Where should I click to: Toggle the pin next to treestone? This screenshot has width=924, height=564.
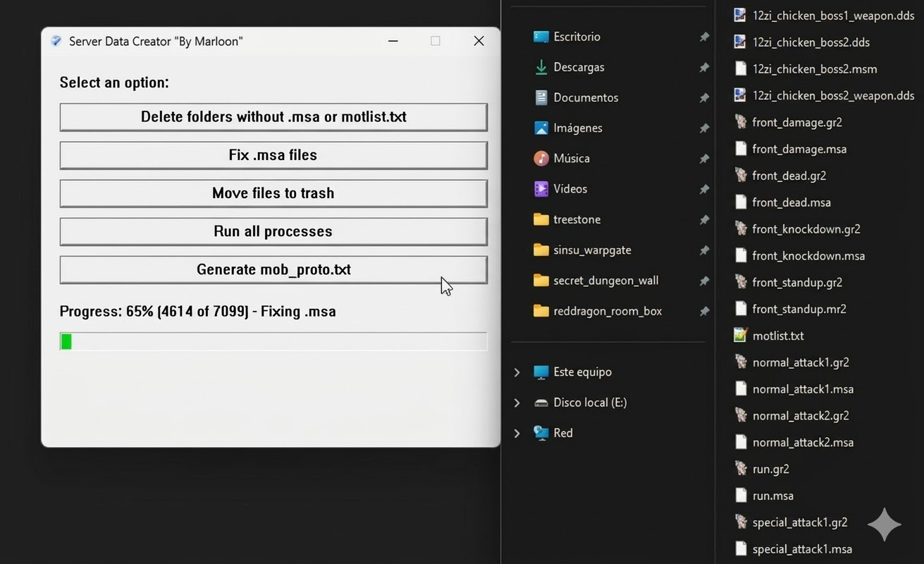click(x=703, y=220)
